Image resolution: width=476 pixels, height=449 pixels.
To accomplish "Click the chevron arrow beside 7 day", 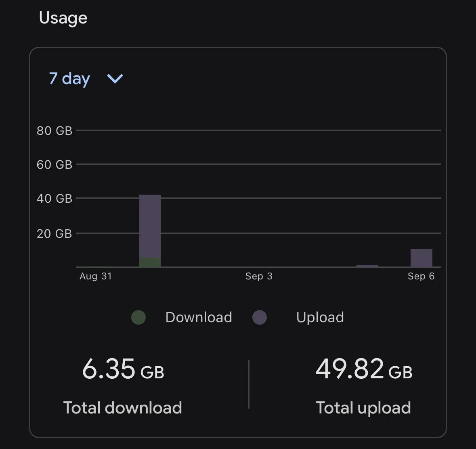I will pyautogui.click(x=115, y=79).
